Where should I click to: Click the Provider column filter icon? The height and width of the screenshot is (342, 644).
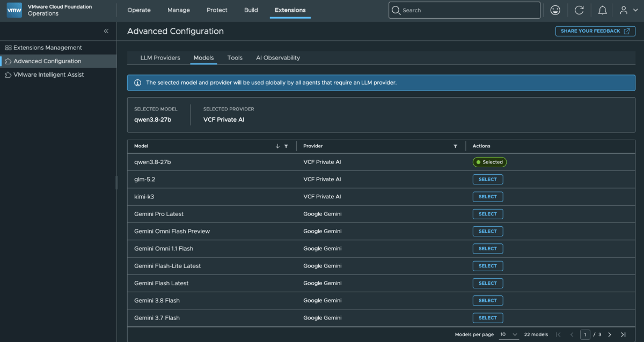(x=456, y=146)
